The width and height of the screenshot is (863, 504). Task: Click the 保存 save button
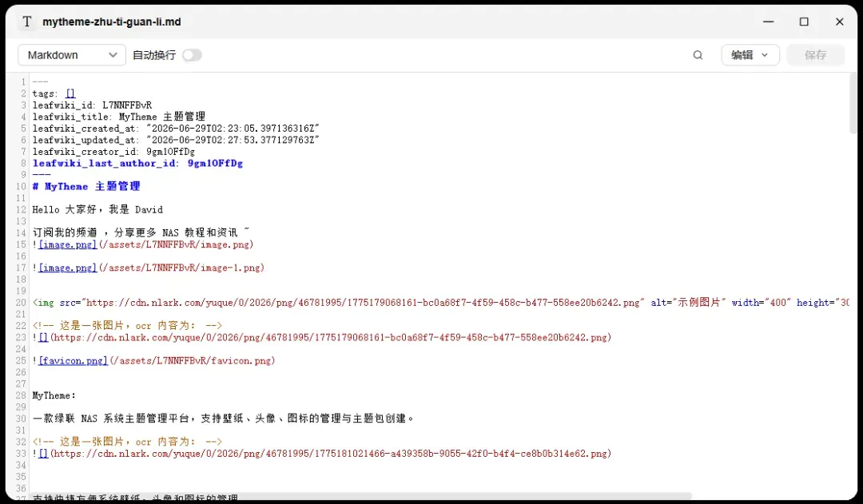click(815, 55)
